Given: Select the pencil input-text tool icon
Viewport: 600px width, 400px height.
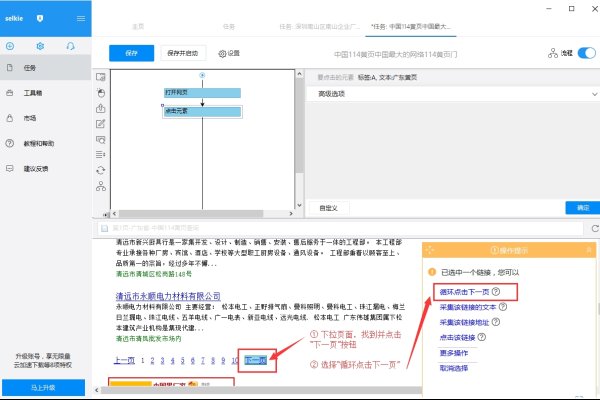Looking at the screenshot, I should (101, 124).
